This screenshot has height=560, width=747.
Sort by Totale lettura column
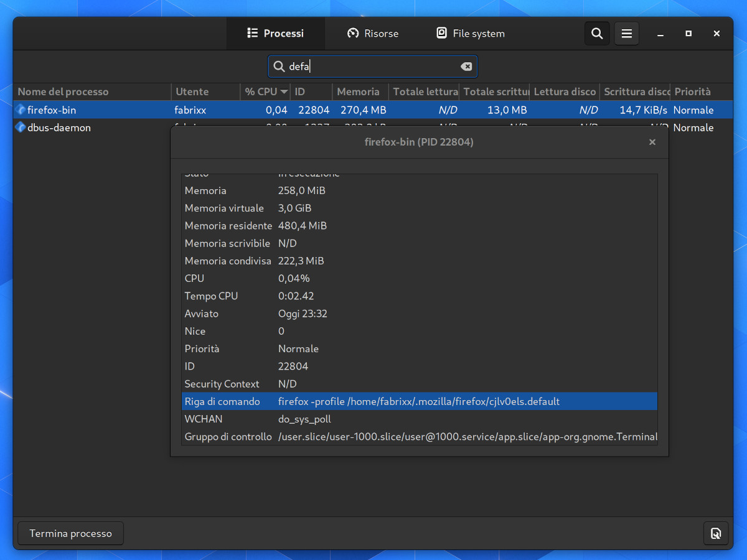pyautogui.click(x=424, y=91)
